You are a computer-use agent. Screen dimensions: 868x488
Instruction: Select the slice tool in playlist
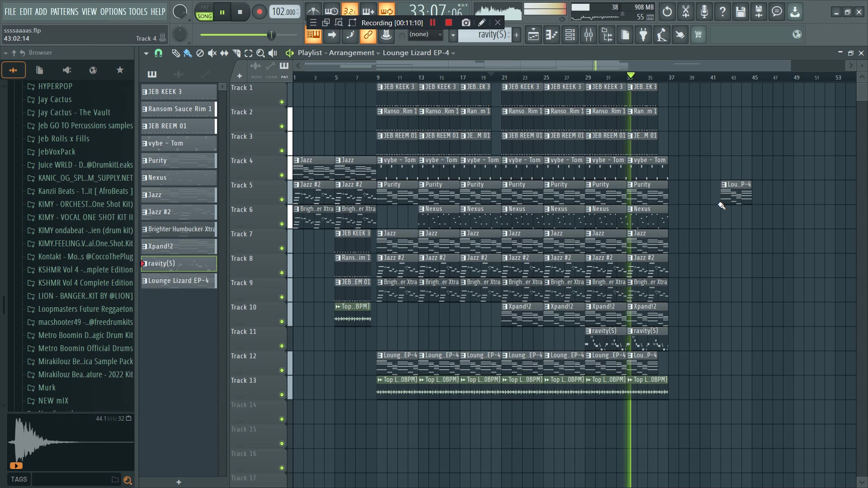click(x=236, y=53)
